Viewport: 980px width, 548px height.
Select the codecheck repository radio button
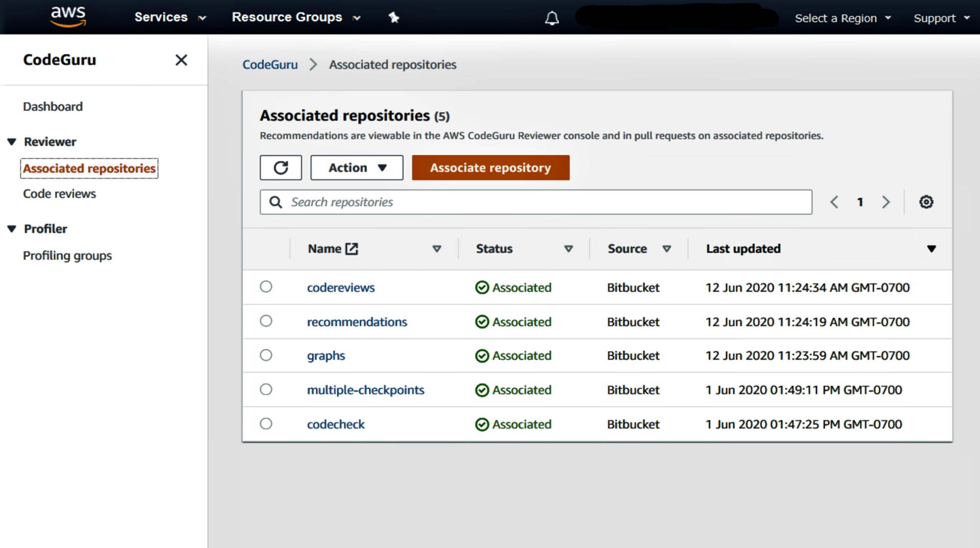(x=266, y=423)
